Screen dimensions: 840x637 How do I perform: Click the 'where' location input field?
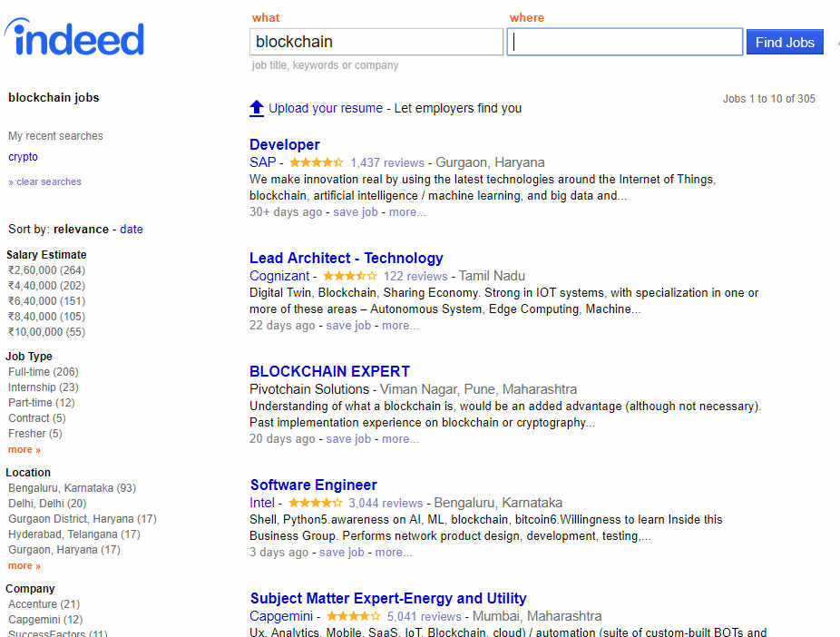625,42
